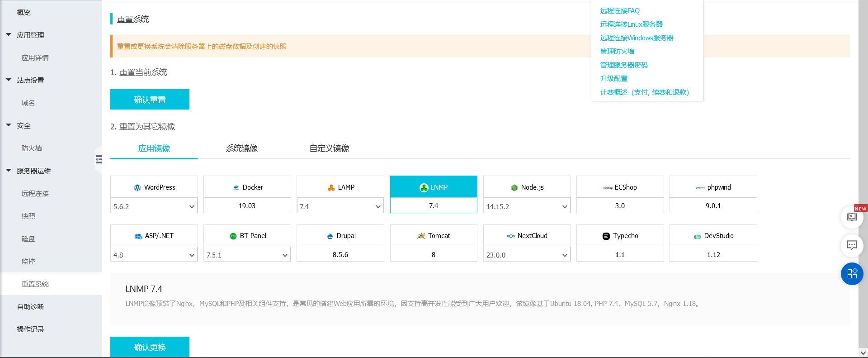868x358 pixels.
Task: Open the 计费概述 link
Action: pos(645,92)
